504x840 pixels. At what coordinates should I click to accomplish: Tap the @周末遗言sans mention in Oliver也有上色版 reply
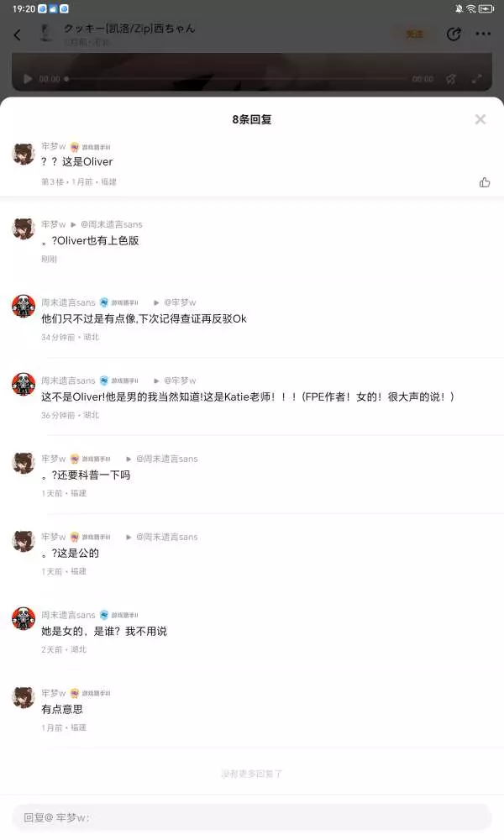pos(112,224)
